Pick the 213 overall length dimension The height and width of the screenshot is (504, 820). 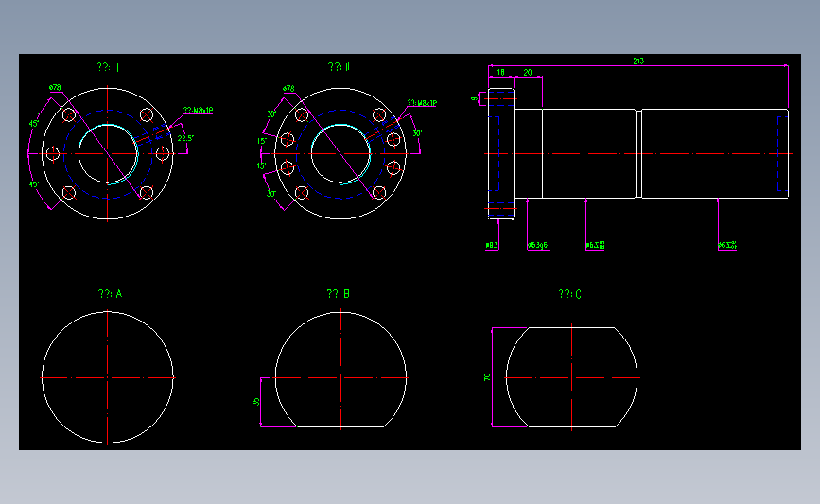point(638,61)
